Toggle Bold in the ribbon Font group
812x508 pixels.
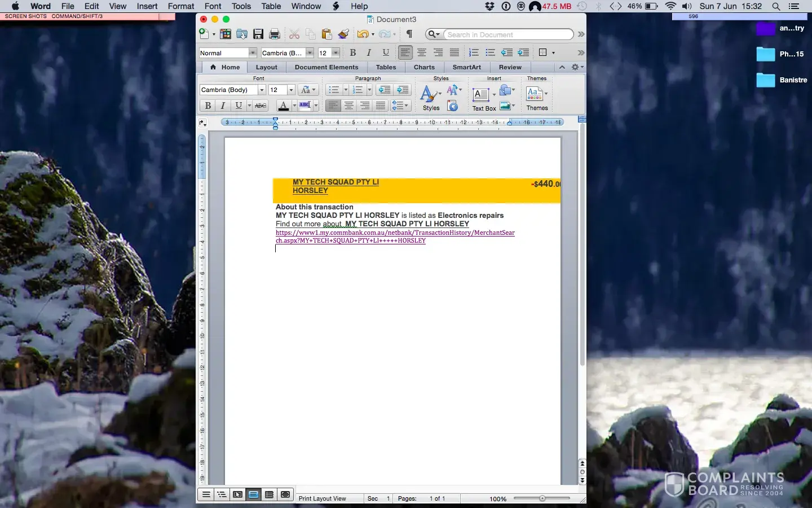pyautogui.click(x=208, y=106)
